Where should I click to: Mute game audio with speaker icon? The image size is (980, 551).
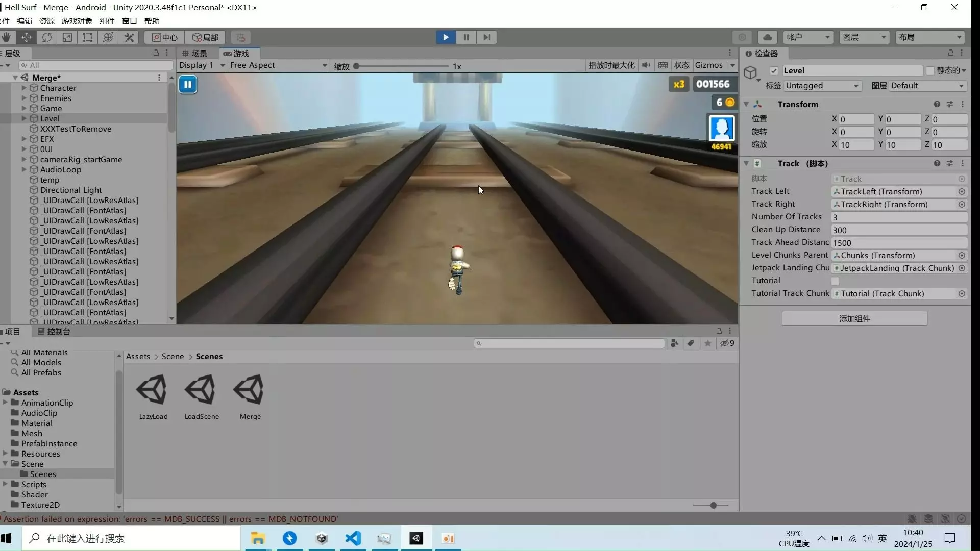tap(646, 65)
